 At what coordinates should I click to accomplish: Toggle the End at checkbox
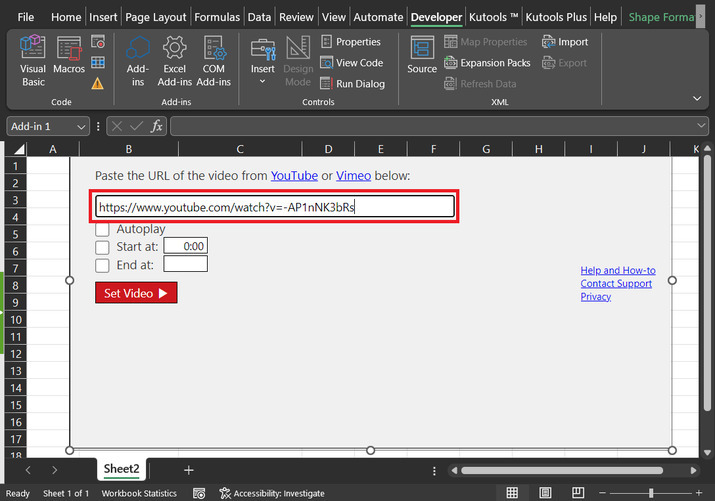click(102, 265)
